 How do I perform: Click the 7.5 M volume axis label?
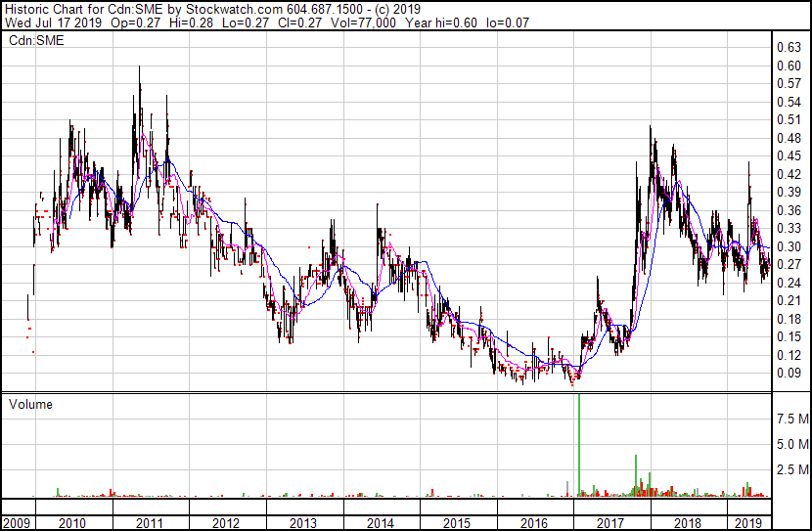point(791,419)
